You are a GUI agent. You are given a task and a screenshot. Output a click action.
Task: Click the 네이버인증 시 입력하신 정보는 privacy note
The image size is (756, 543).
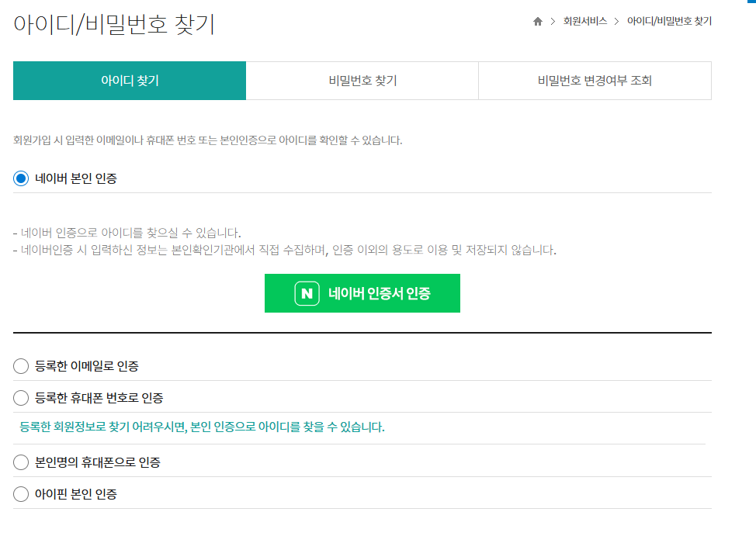point(286,250)
